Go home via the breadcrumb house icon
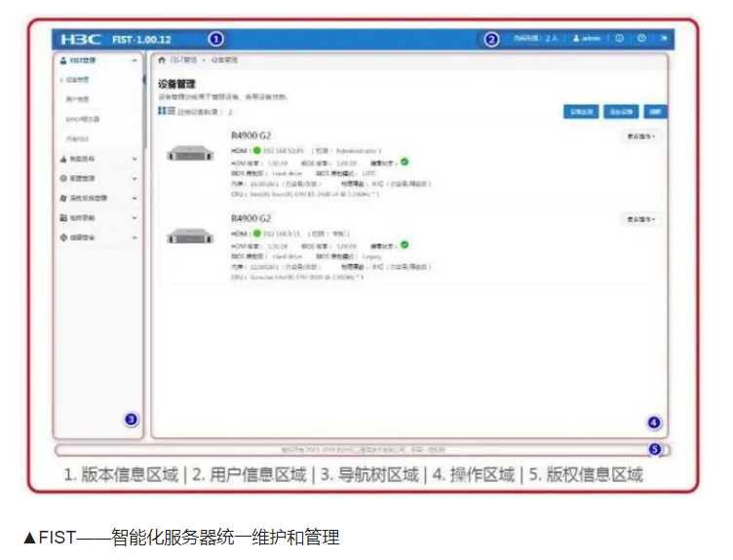733x560 pixels. 162,59
